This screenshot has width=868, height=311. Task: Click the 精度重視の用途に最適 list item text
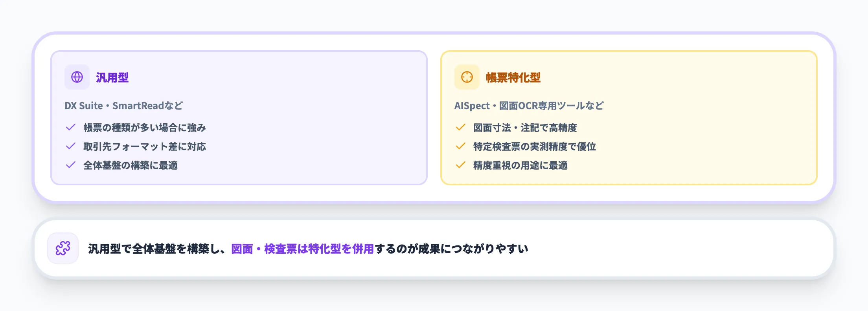point(520,165)
